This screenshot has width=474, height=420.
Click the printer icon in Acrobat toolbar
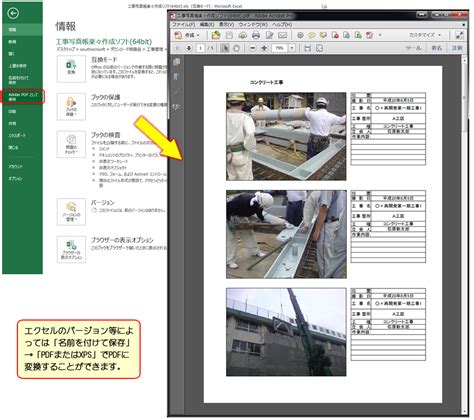click(256, 35)
